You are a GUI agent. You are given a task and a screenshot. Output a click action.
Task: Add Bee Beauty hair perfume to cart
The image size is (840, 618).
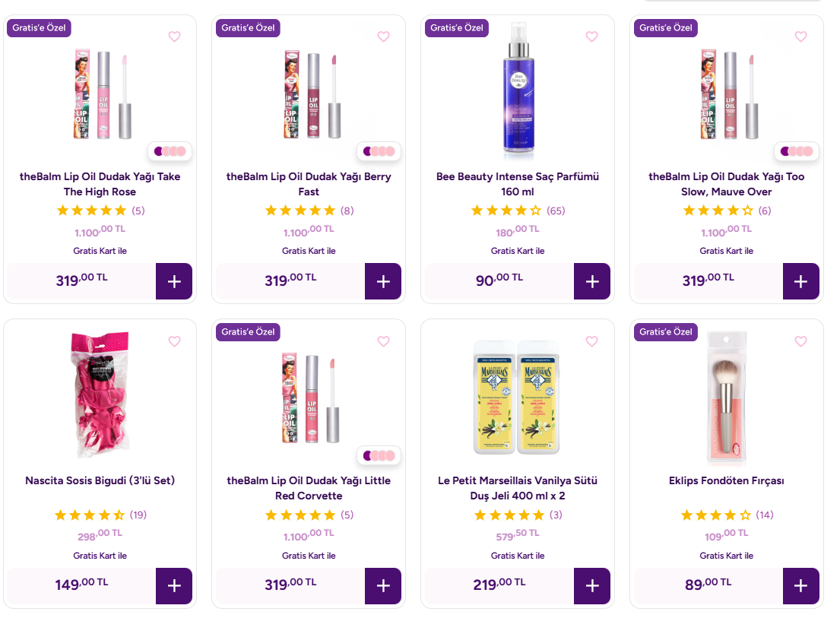tap(592, 281)
